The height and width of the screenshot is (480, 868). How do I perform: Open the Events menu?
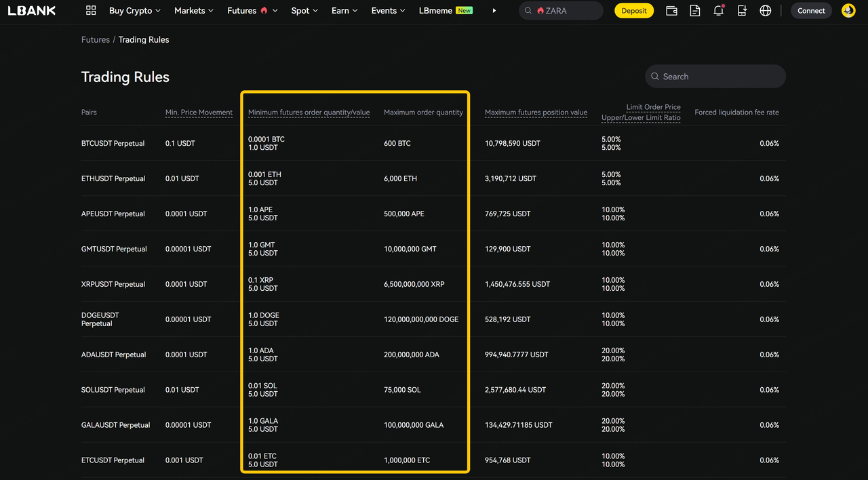pyautogui.click(x=388, y=11)
